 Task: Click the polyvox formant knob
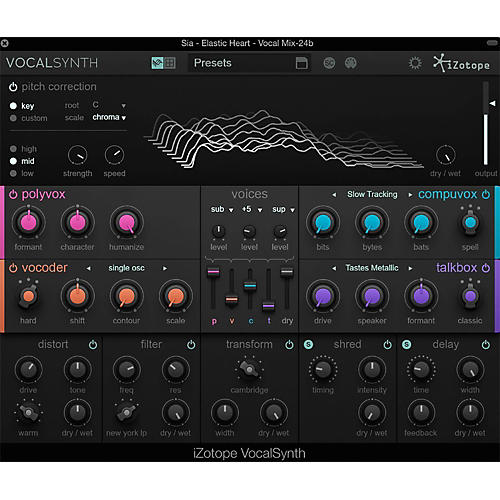click(x=28, y=222)
